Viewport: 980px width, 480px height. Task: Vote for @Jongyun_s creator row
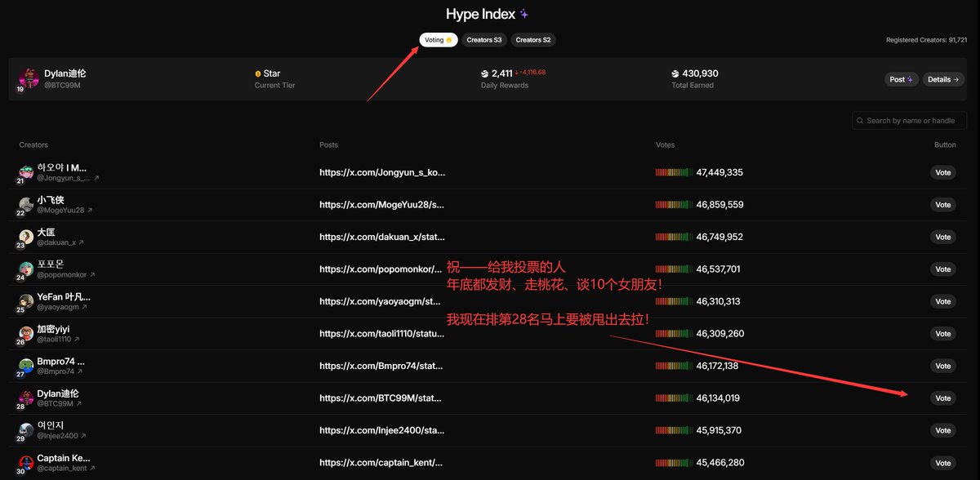[943, 172]
